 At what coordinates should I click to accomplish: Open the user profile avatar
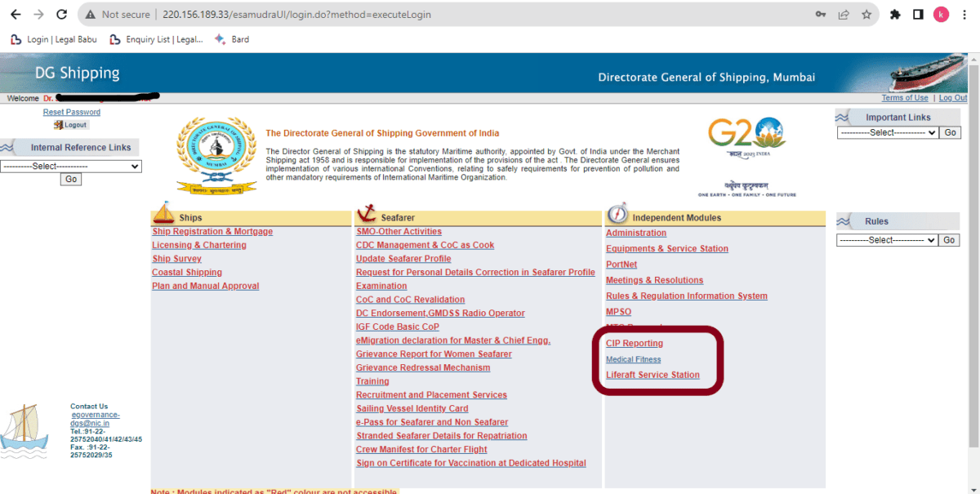[x=941, y=15]
